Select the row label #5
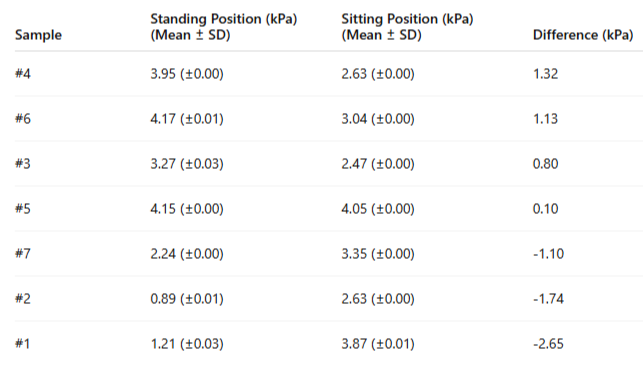Viewport: 643px width, 365px height. [23, 209]
